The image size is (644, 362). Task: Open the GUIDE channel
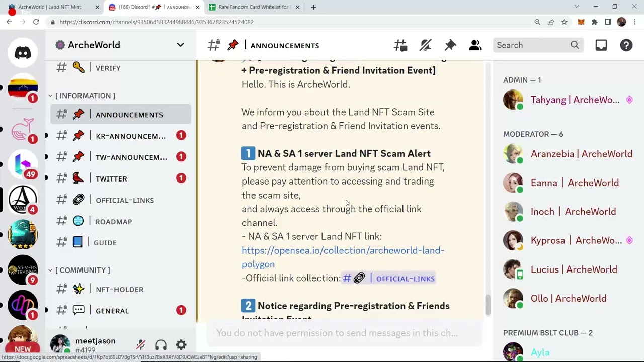click(x=121, y=242)
